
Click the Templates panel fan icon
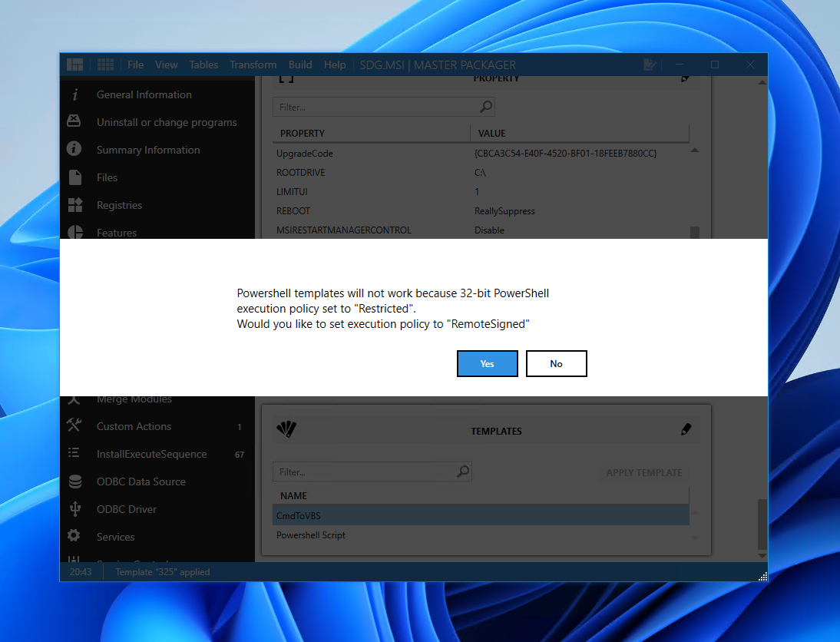(x=286, y=429)
